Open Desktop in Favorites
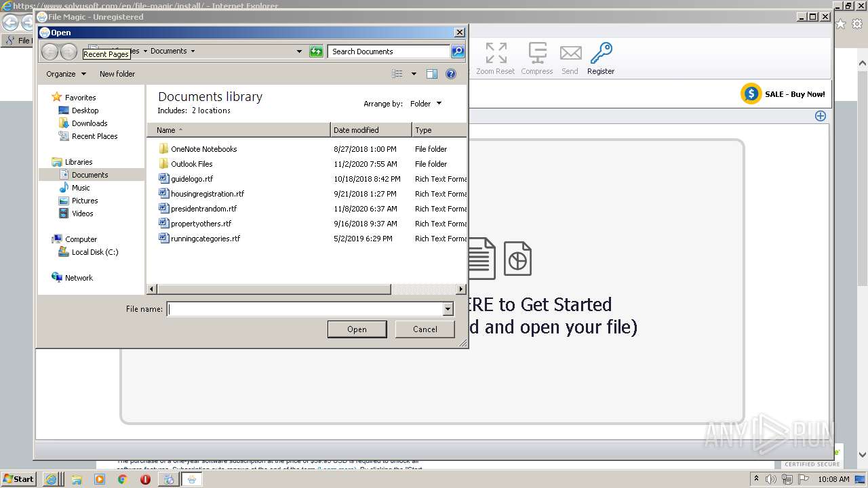 point(79,110)
